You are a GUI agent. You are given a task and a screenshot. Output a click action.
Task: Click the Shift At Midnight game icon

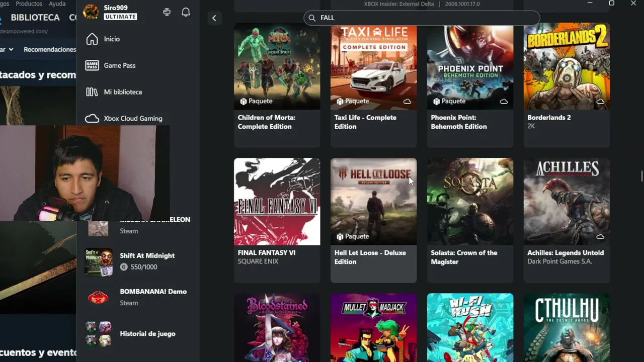(x=99, y=261)
